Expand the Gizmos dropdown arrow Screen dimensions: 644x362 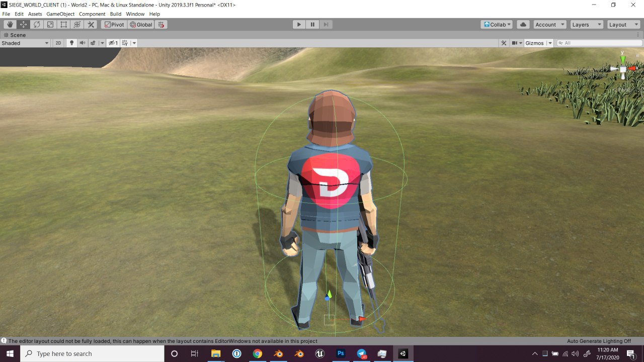(550, 43)
